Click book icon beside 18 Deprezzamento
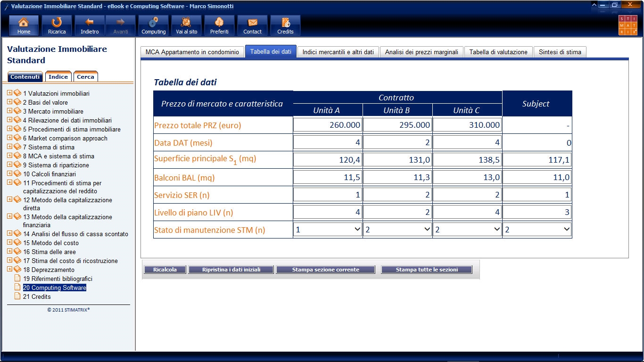644x362 pixels. click(17, 270)
